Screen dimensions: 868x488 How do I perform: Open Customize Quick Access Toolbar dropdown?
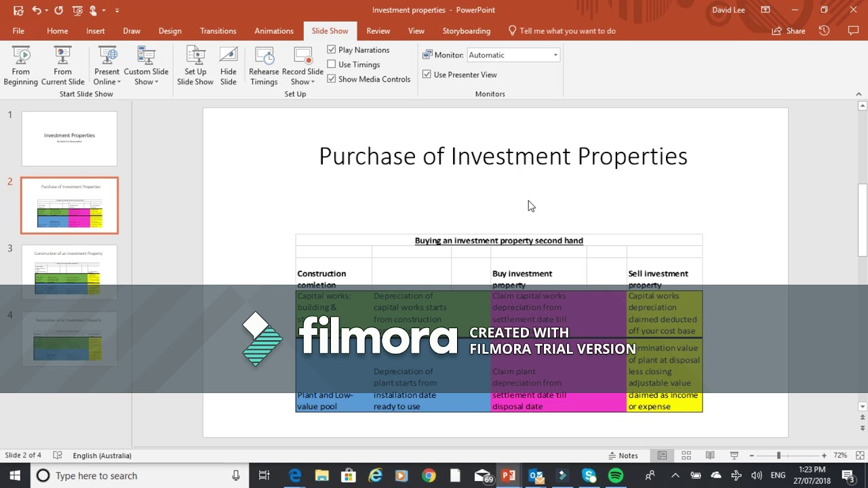(117, 10)
